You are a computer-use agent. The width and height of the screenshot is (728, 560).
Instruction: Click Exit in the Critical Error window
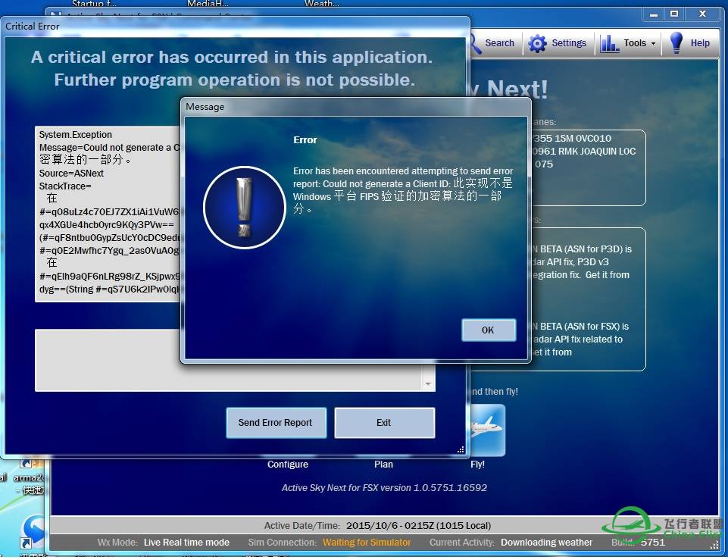384,423
